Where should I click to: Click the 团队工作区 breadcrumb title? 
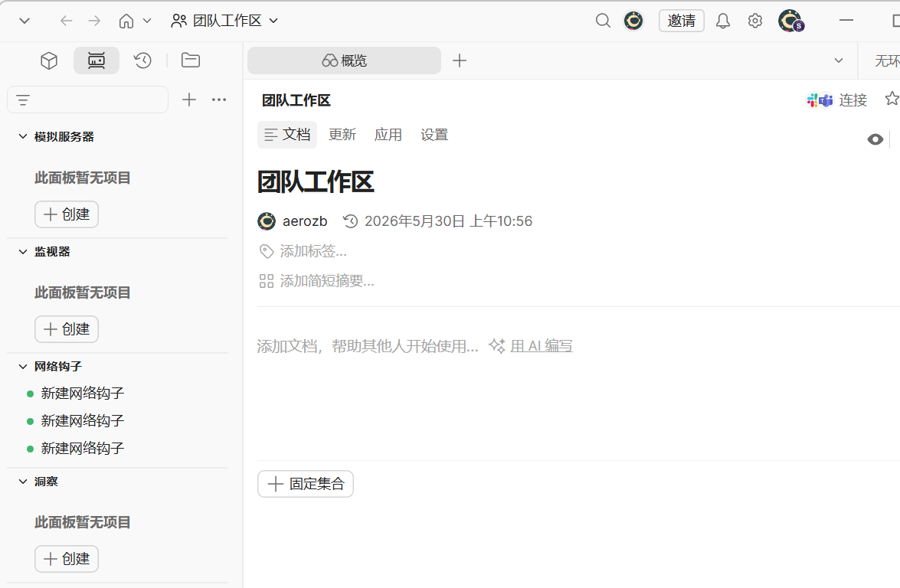(x=296, y=100)
